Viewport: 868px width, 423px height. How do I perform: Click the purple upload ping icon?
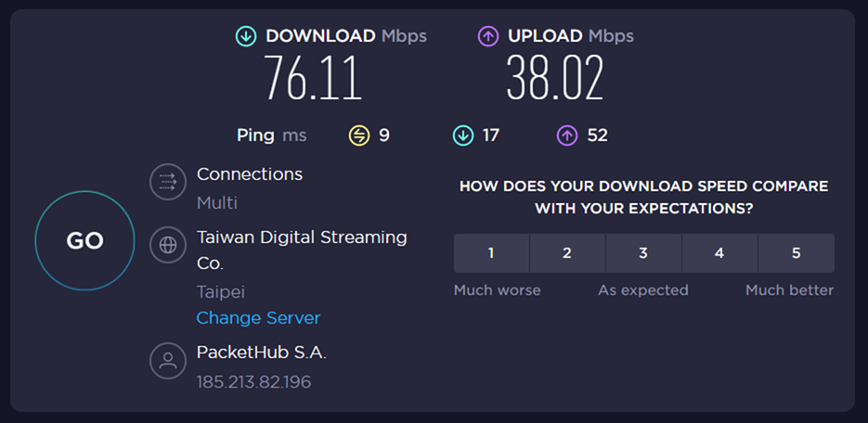pyautogui.click(x=567, y=135)
